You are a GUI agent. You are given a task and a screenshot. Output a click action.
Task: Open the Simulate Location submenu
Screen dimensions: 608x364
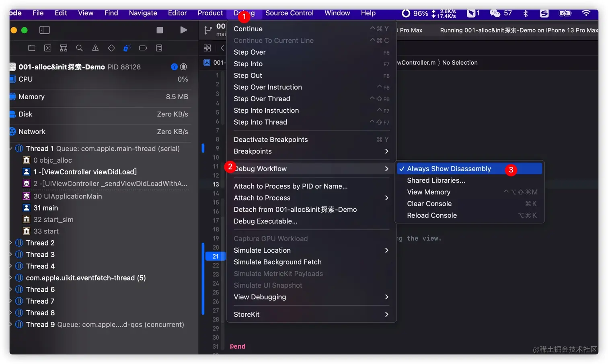pyautogui.click(x=312, y=250)
